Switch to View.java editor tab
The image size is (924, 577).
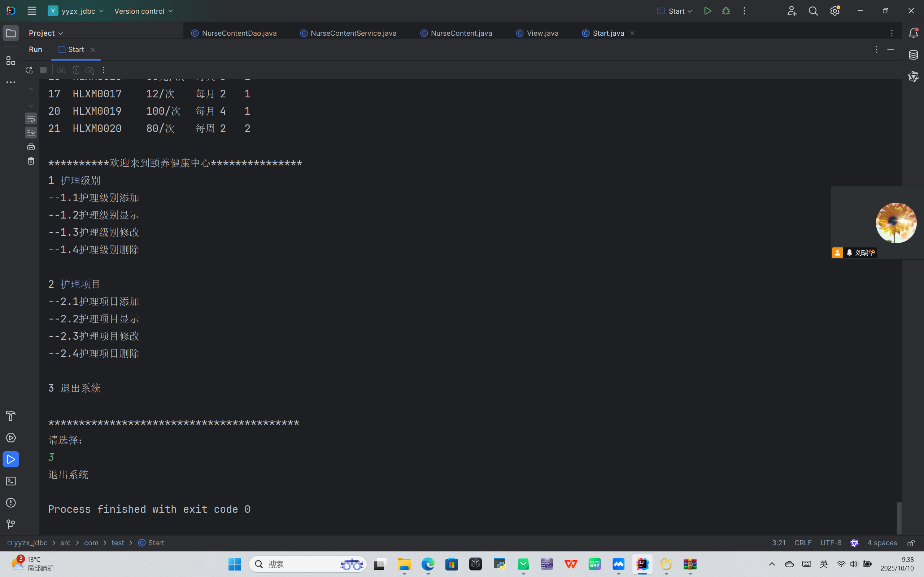point(542,33)
